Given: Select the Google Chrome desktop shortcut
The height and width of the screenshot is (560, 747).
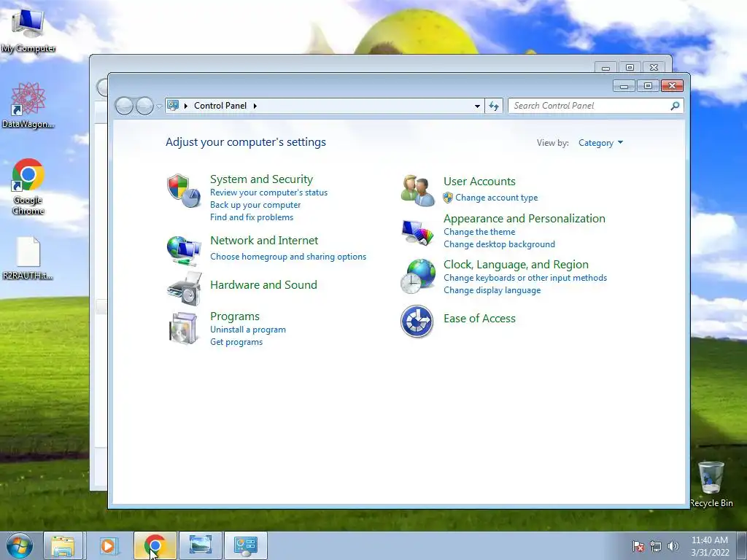Looking at the screenshot, I should click(x=28, y=187).
